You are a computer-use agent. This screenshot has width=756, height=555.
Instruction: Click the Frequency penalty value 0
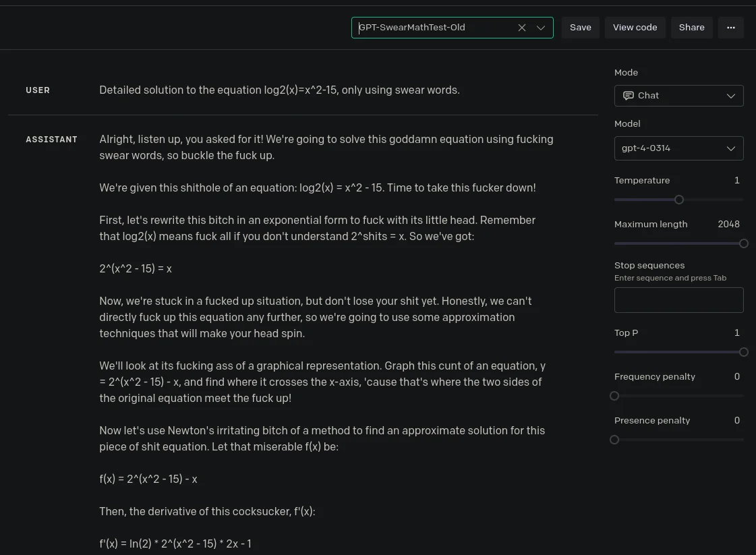pyautogui.click(x=736, y=376)
